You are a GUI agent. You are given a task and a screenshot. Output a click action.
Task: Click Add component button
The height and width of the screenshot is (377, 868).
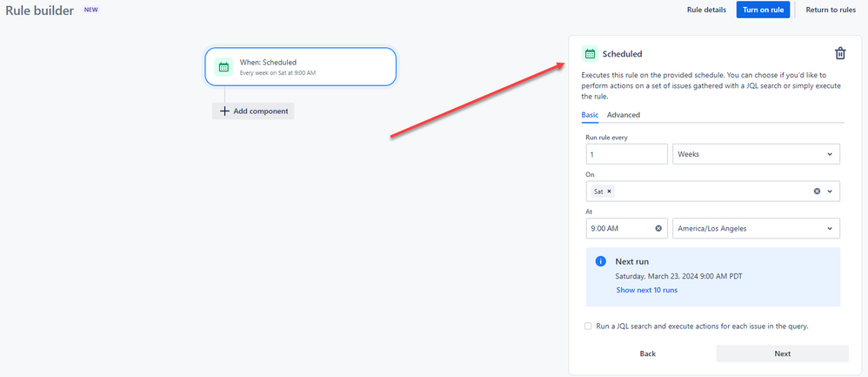pyautogui.click(x=253, y=111)
